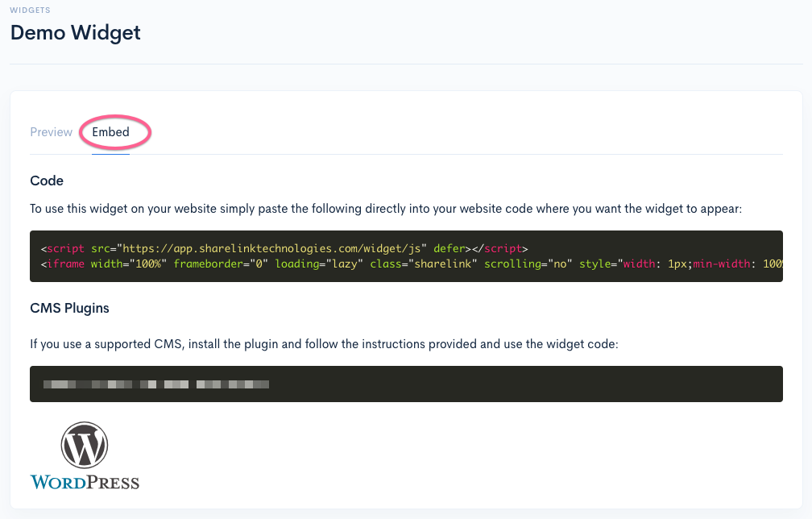This screenshot has height=519, width=812.
Task: Switch to the Preview tab
Action: pyautogui.click(x=51, y=131)
